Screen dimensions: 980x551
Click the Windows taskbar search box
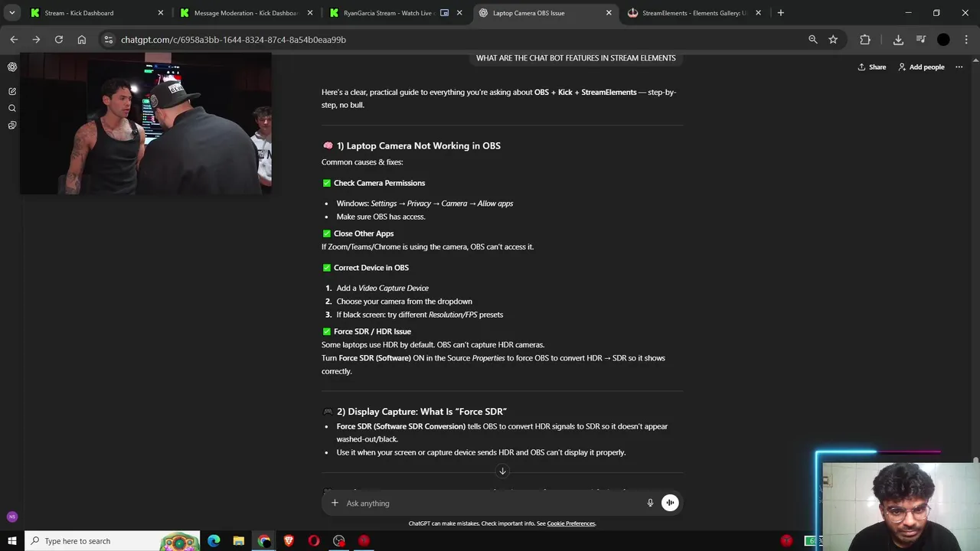pos(112,541)
